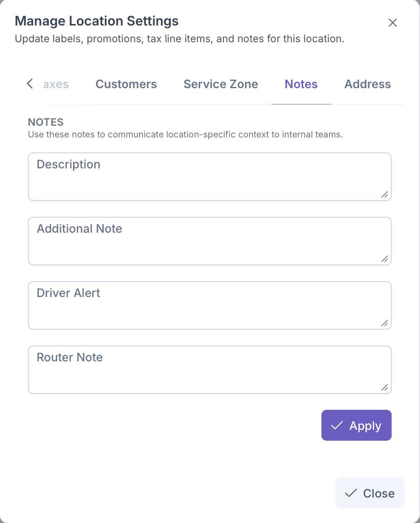Focus the Driver Alert text area
The width and height of the screenshot is (420, 523).
[x=209, y=305]
